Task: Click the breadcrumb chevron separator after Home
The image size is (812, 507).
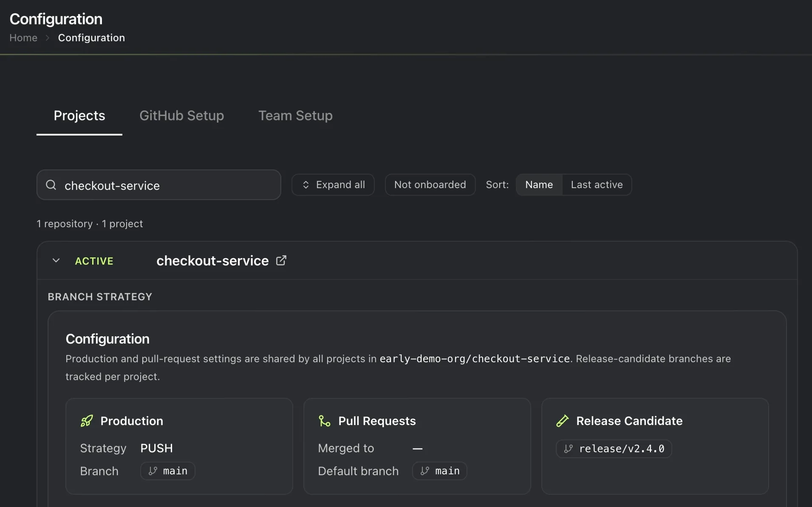Action: (48, 38)
